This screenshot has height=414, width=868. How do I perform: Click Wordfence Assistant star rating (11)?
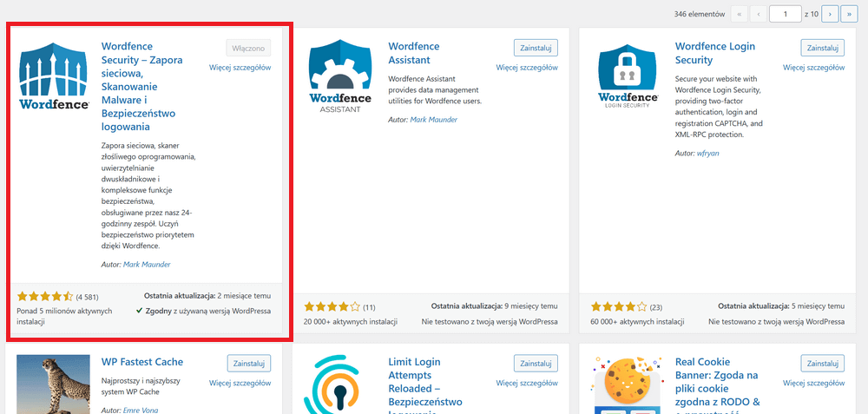(x=332, y=306)
